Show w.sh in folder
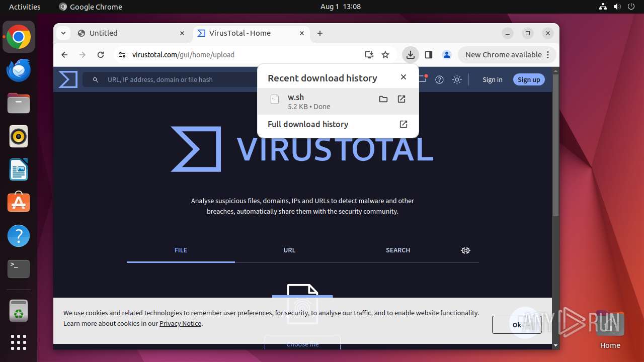This screenshot has width=644, height=362. click(383, 99)
